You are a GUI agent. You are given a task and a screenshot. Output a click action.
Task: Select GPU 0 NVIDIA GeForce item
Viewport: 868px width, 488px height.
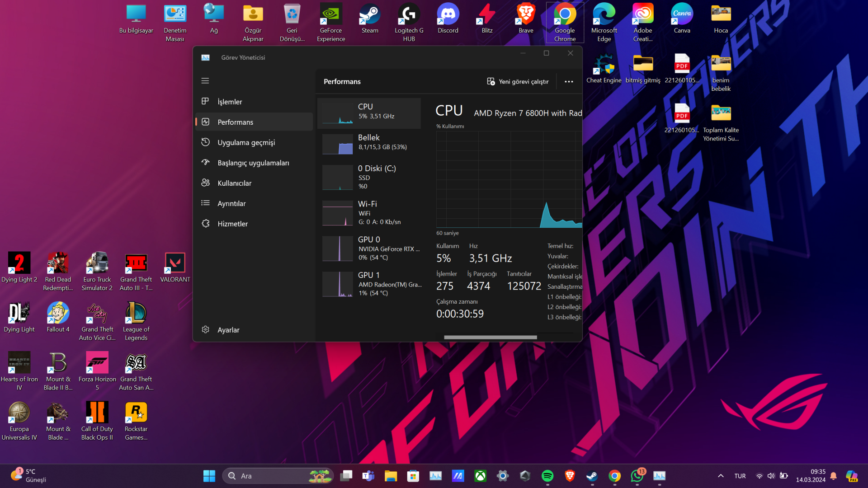click(369, 248)
